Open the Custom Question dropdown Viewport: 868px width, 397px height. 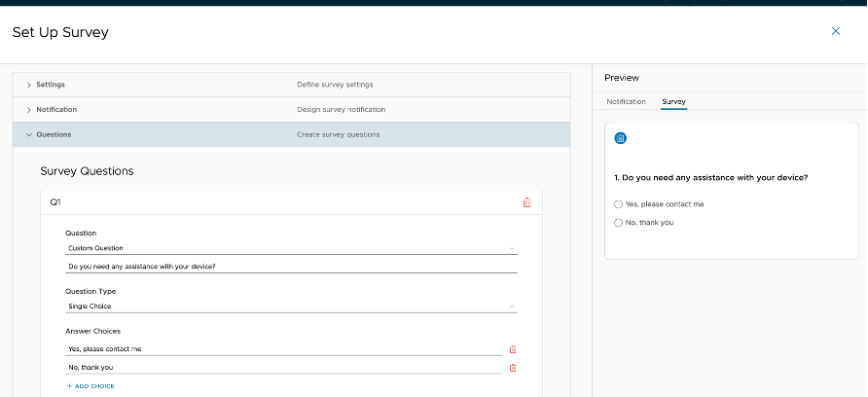291,248
